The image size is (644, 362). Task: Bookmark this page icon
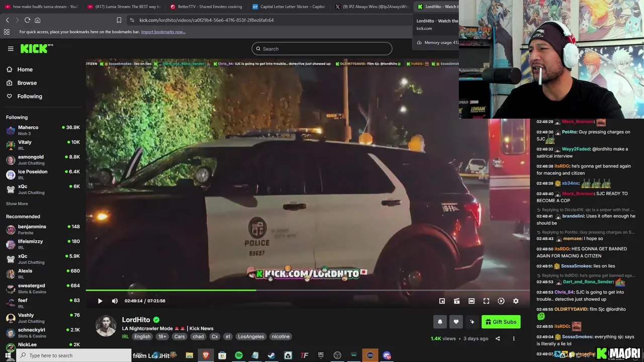point(119,20)
